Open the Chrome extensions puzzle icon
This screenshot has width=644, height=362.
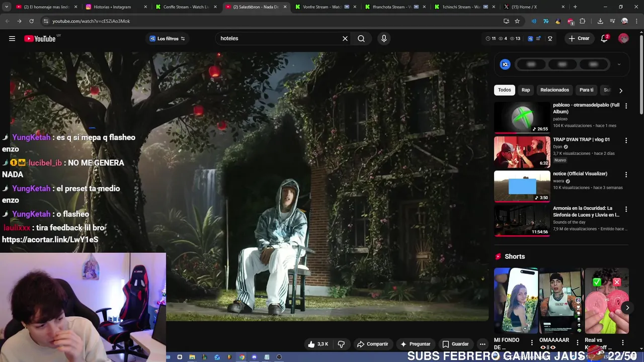pos(583,21)
